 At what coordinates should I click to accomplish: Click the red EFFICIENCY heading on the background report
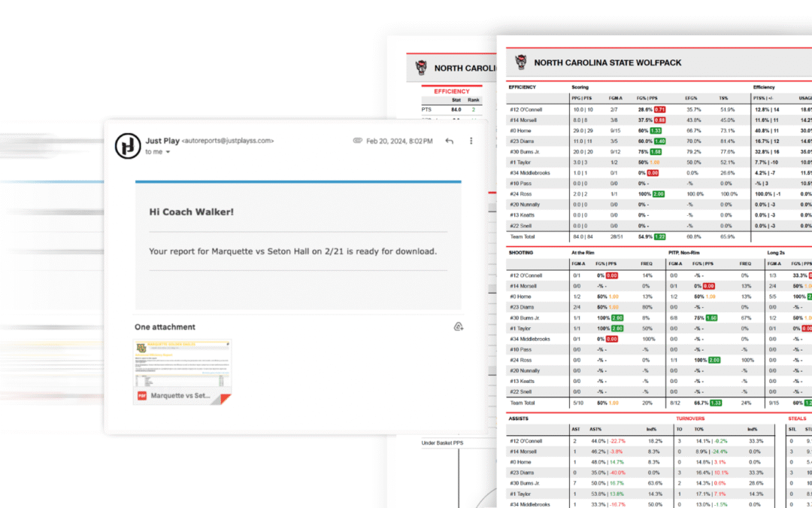coord(451,91)
